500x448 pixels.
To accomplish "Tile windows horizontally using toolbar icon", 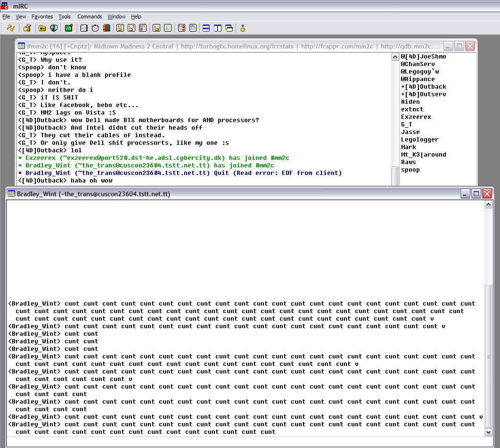I will pyautogui.click(x=206, y=28).
